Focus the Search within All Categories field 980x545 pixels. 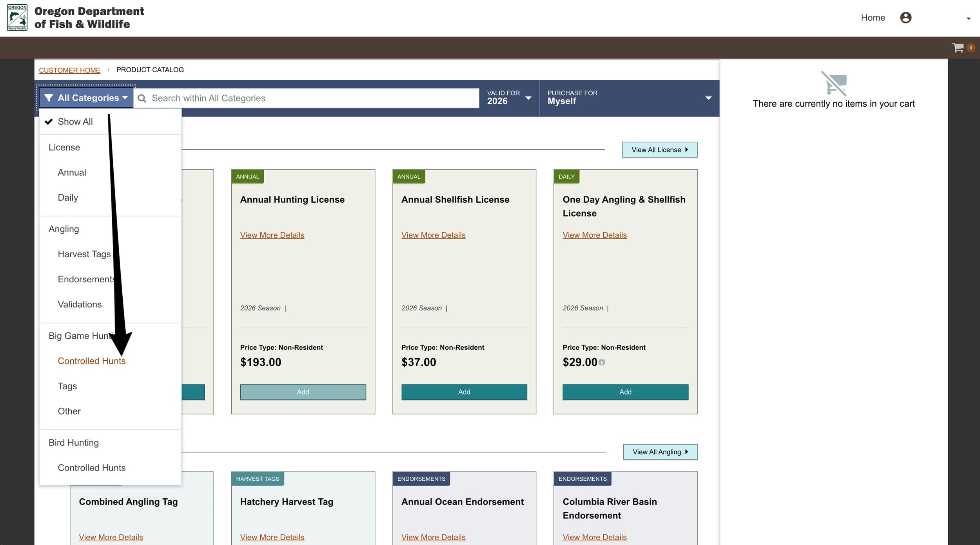[306, 98]
